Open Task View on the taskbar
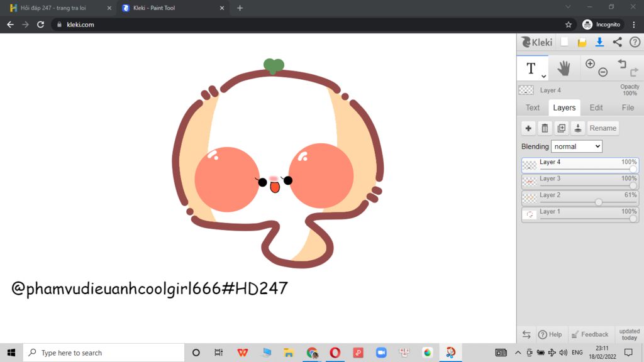The width and height of the screenshot is (644, 362). click(218, 353)
